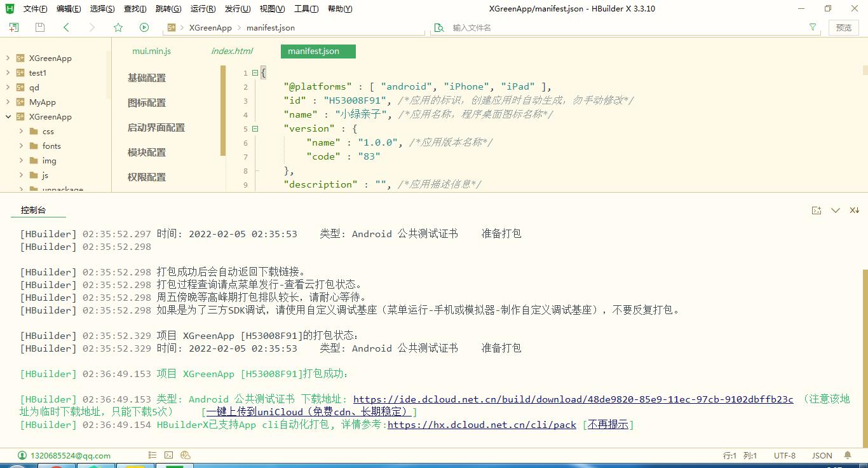Click the green filter funnel icon
868x468 pixels.
click(813, 27)
